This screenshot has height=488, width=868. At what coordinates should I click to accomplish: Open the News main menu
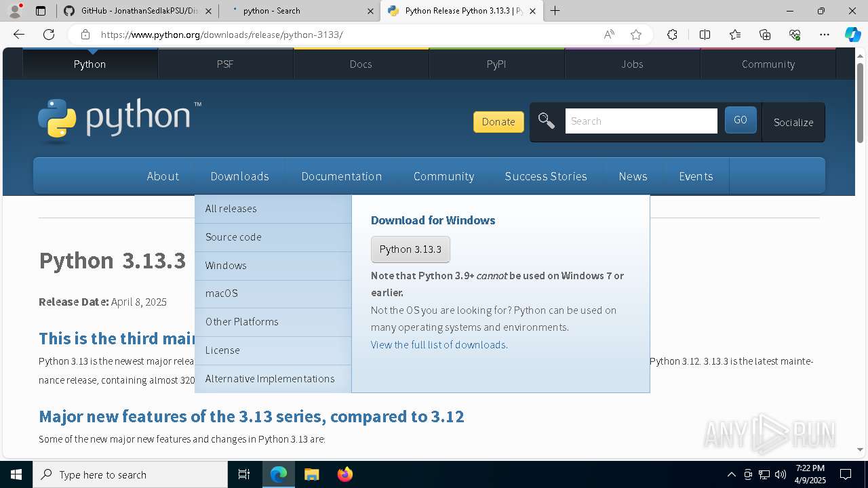[633, 176]
